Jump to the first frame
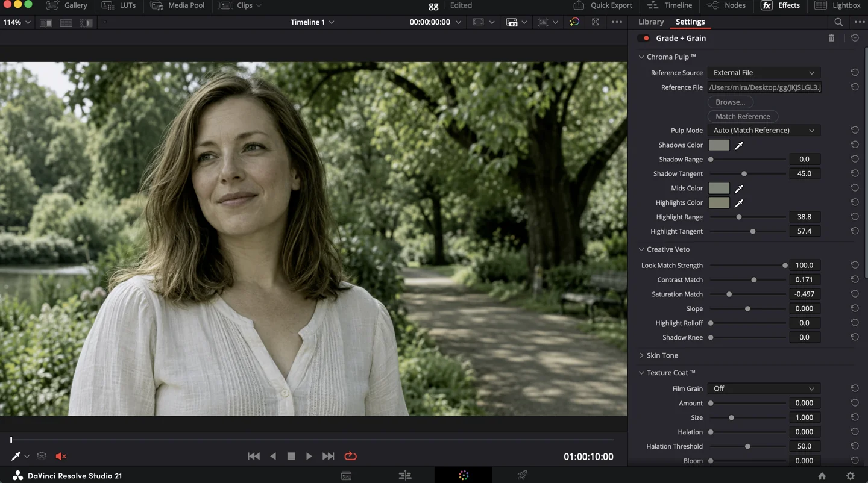The height and width of the screenshot is (483, 868). point(254,457)
